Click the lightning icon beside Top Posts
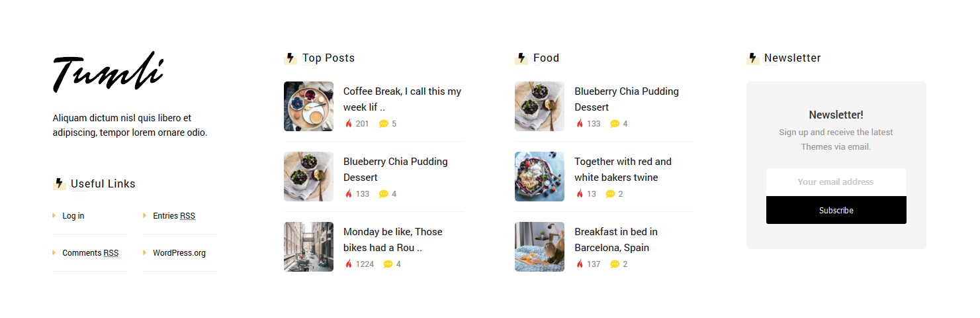Screen dimensions: 980x318 coord(290,58)
